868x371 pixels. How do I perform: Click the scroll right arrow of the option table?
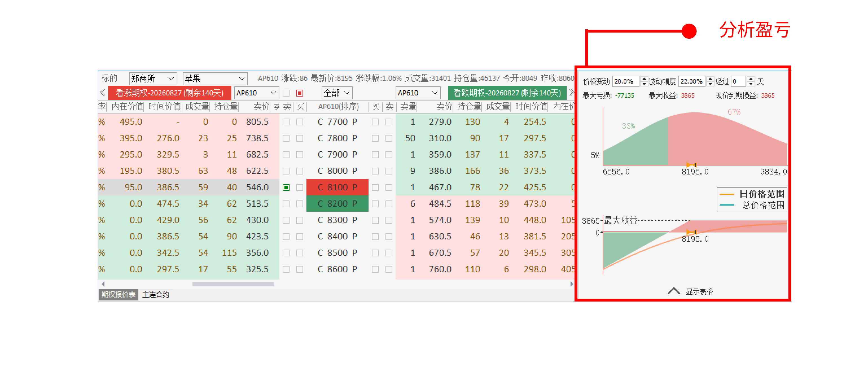click(571, 284)
